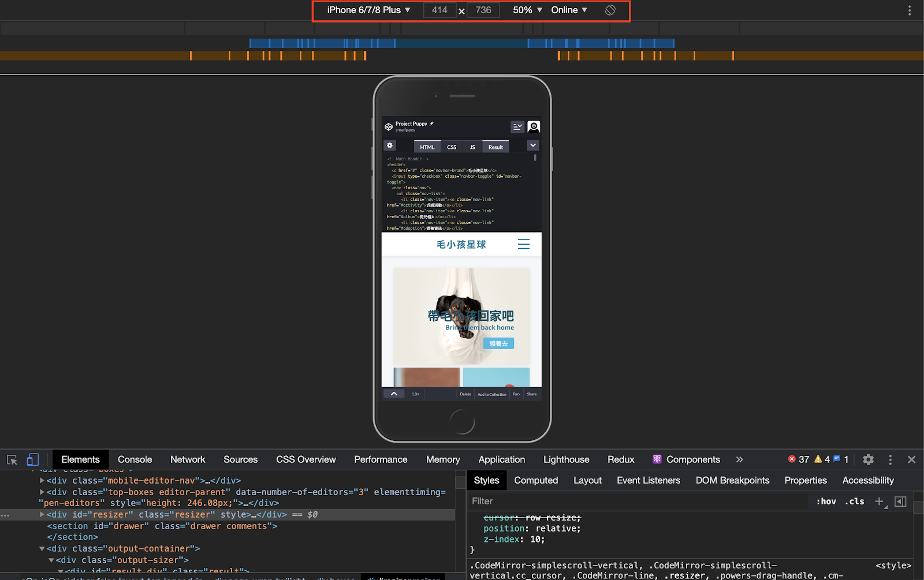Select the HTML editor tab in CodePen

coord(427,147)
